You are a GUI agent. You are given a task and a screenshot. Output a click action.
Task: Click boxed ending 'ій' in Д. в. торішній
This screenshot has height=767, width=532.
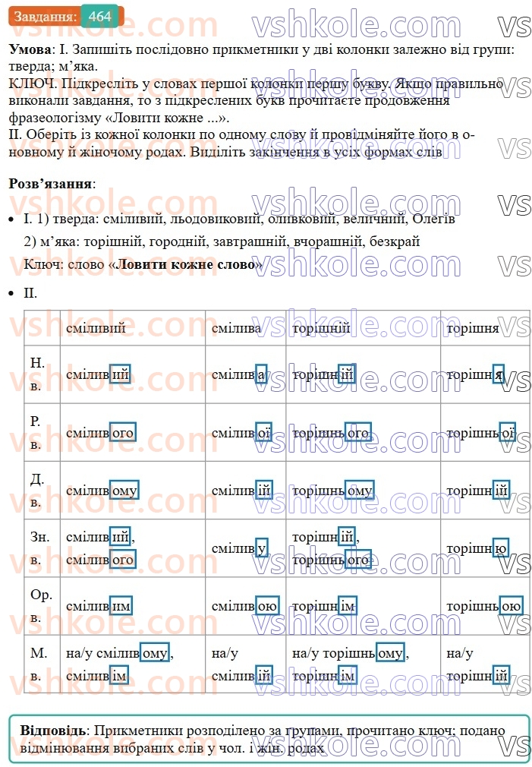click(501, 490)
